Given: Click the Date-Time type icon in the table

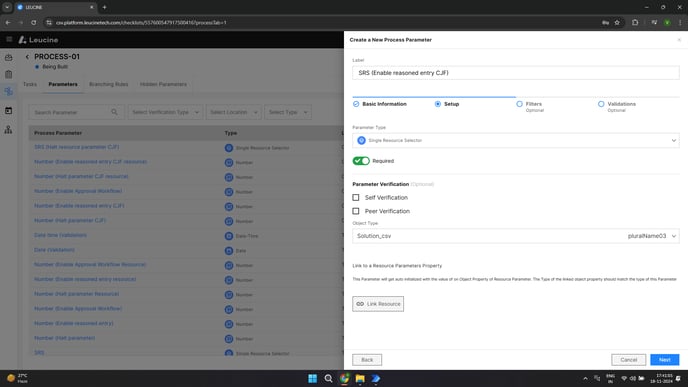Looking at the screenshot, I should click(229, 236).
